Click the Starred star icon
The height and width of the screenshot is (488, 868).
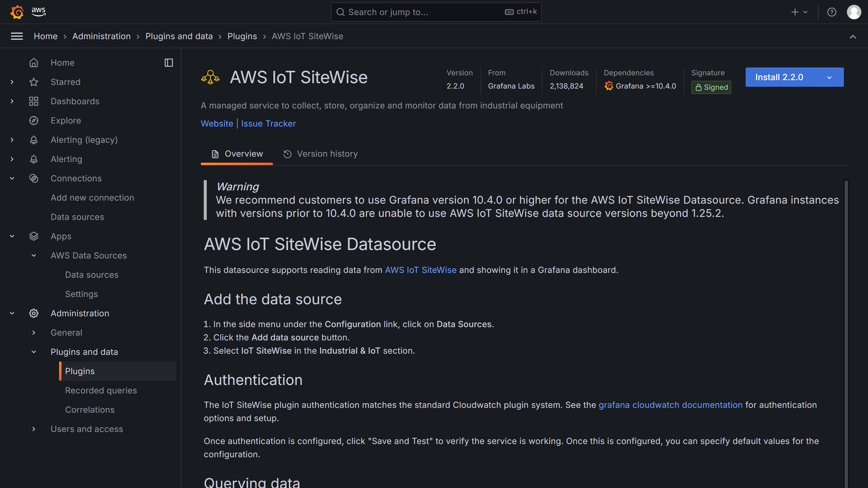[x=34, y=82]
